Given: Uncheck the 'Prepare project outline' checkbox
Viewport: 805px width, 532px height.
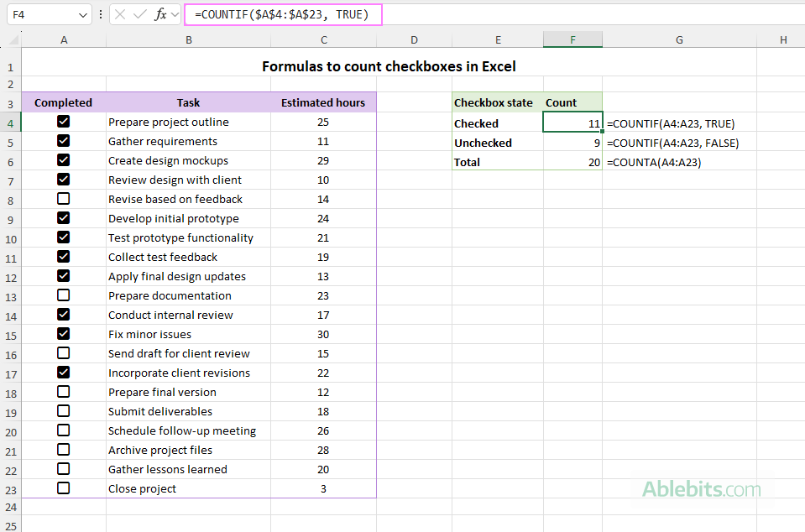Looking at the screenshot, I should [63, 122].
